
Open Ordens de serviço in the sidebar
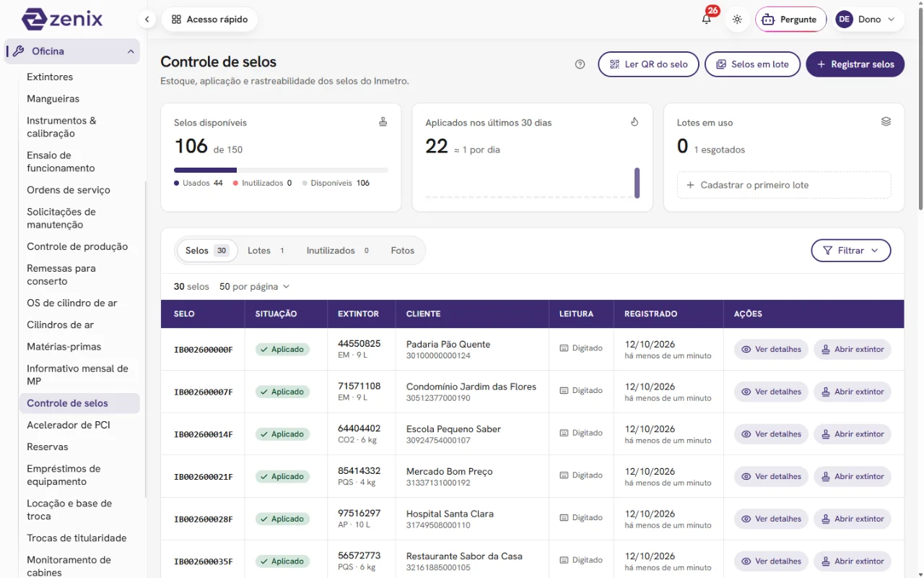[69, 190]
